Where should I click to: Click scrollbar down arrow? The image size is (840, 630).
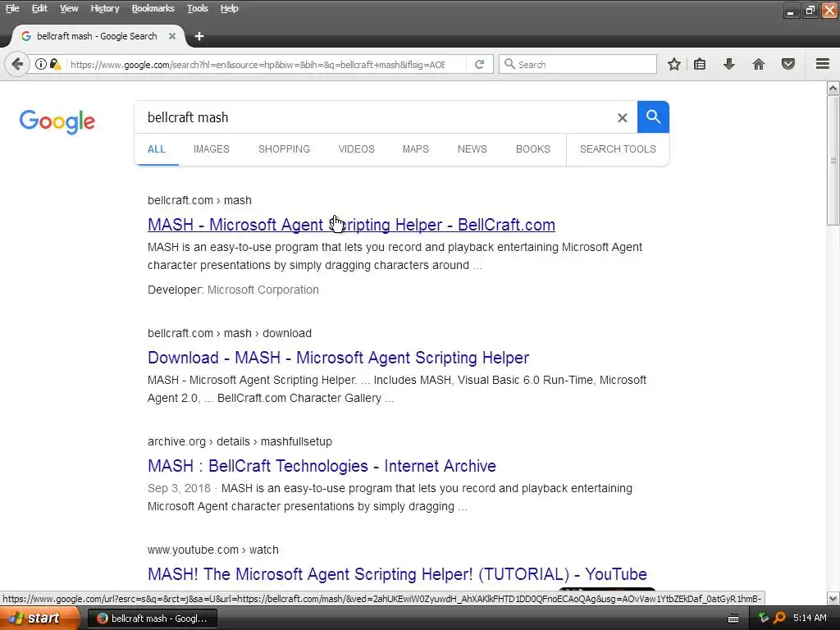[x=833, y=598]
